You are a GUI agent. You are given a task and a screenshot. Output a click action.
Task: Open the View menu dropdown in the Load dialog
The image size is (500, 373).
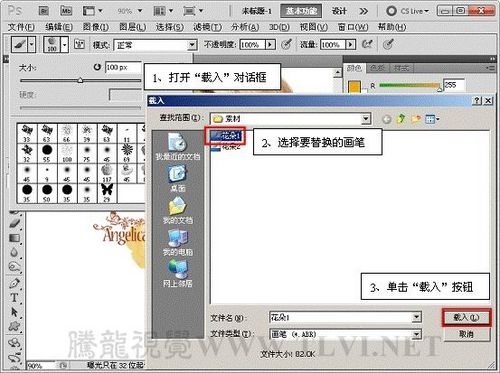click(432, 119)
